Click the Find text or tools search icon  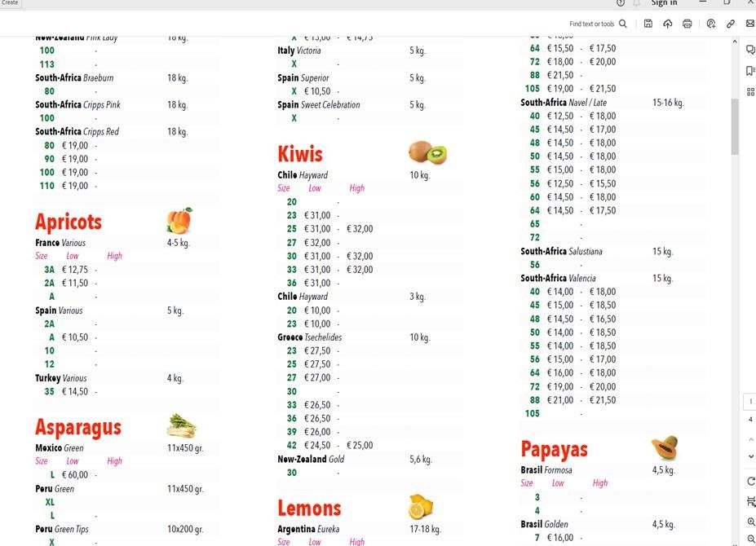click(x=623, y=24)
